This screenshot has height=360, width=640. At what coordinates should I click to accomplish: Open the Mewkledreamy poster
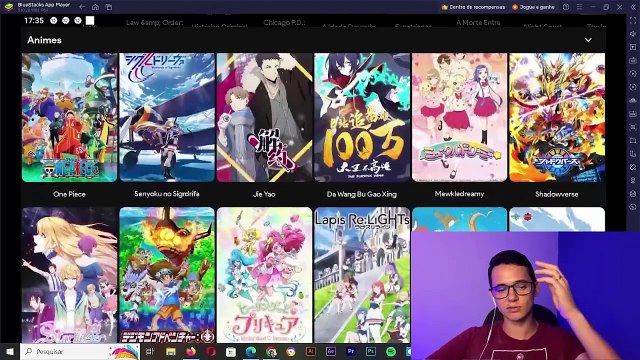pos(460,117)
